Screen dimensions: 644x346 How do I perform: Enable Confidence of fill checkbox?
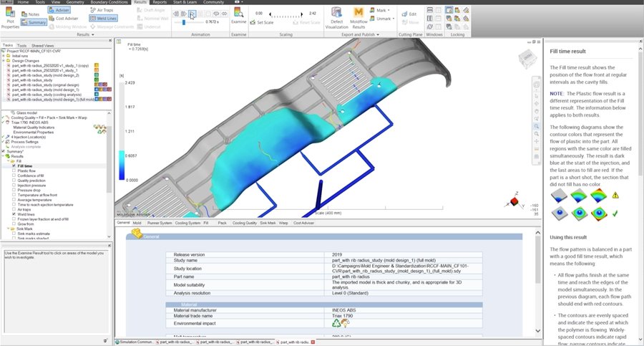click(14, 176)
